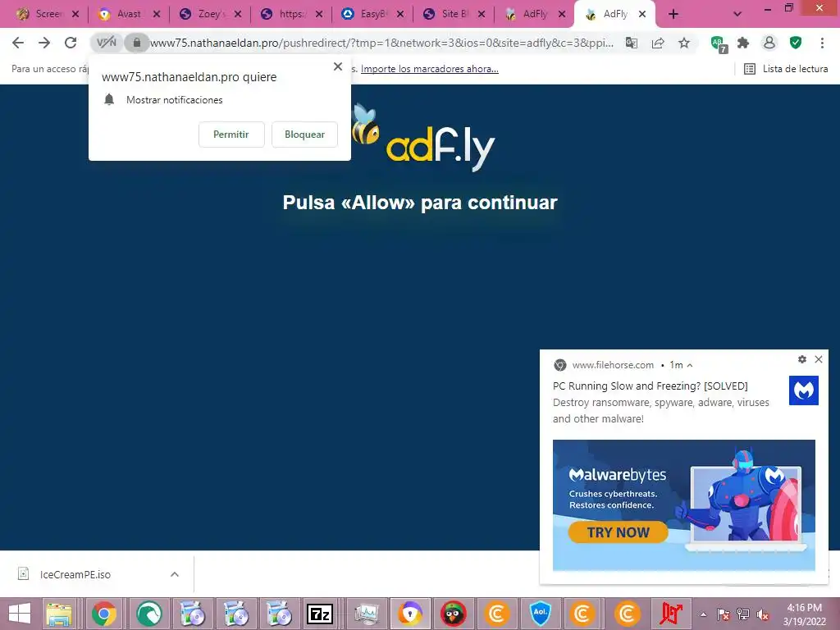
Task: Close the active AdFly tab
Action: click(642, 14)
